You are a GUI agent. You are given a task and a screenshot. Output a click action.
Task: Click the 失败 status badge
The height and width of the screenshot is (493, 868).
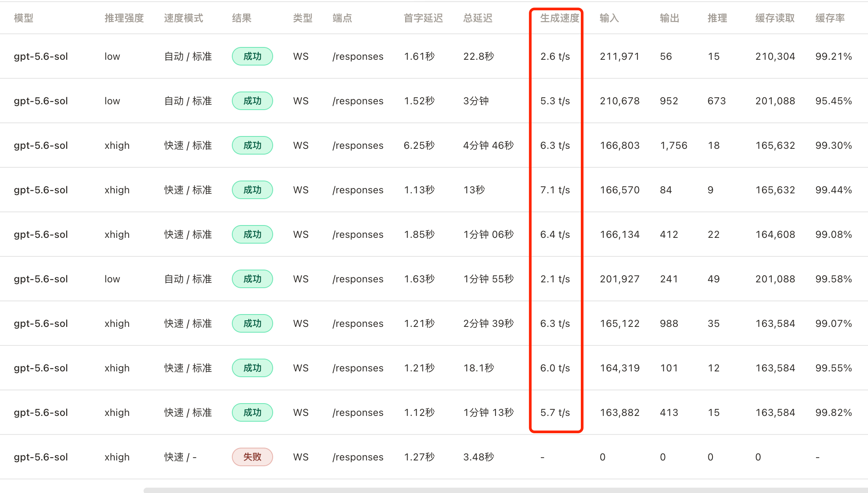click(252, 457)
